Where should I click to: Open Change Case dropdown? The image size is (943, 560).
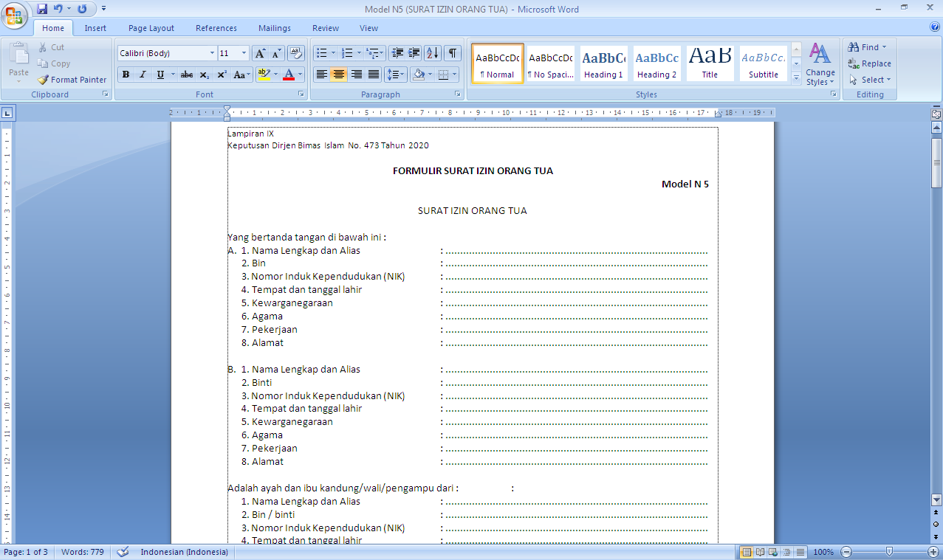click(241, 75)
